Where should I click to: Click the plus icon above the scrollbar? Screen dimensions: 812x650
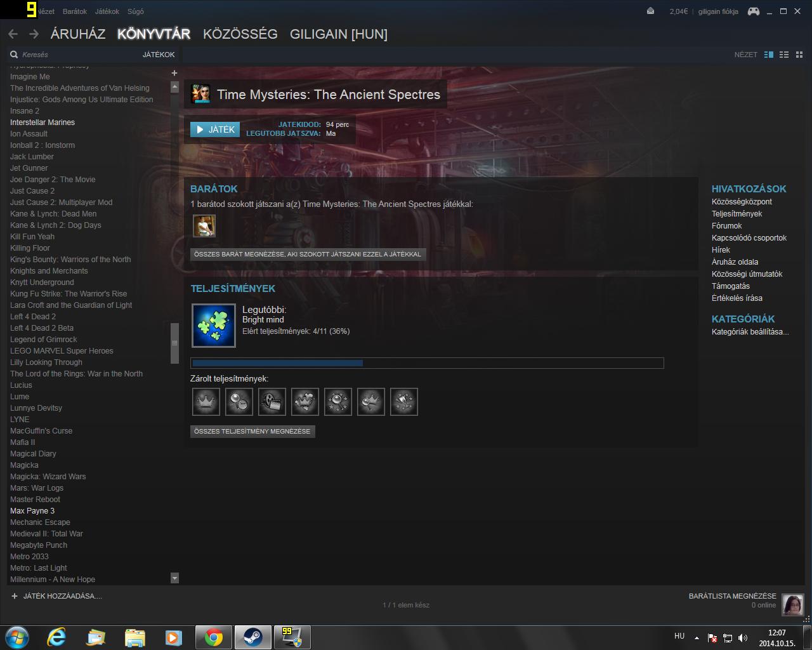point(174,73)
